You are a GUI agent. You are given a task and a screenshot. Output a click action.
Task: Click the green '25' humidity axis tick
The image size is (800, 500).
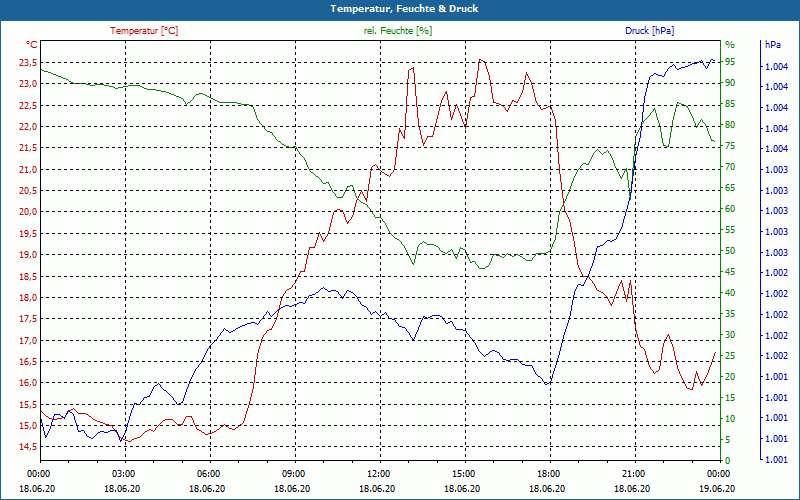[x=730, y=356]
